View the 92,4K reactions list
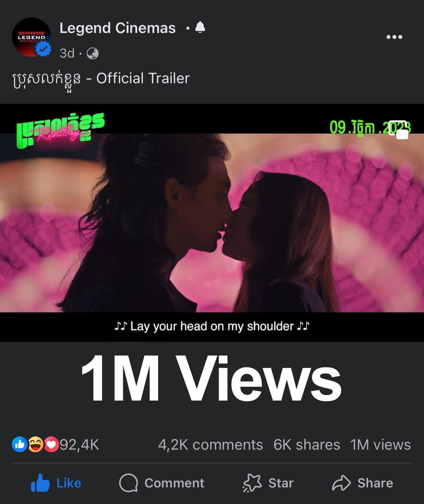Viewport: 424px width, 504px height. tap(79, 445)
